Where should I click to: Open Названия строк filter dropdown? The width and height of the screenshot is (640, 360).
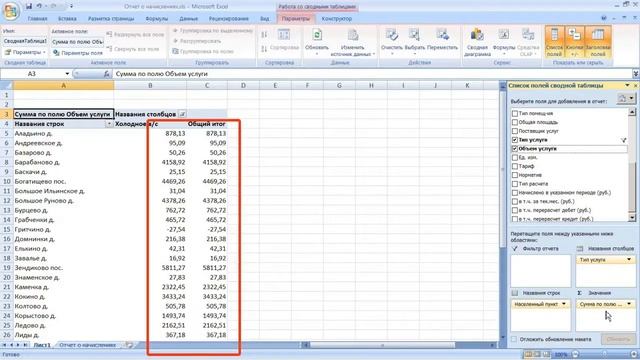(109, 124)
